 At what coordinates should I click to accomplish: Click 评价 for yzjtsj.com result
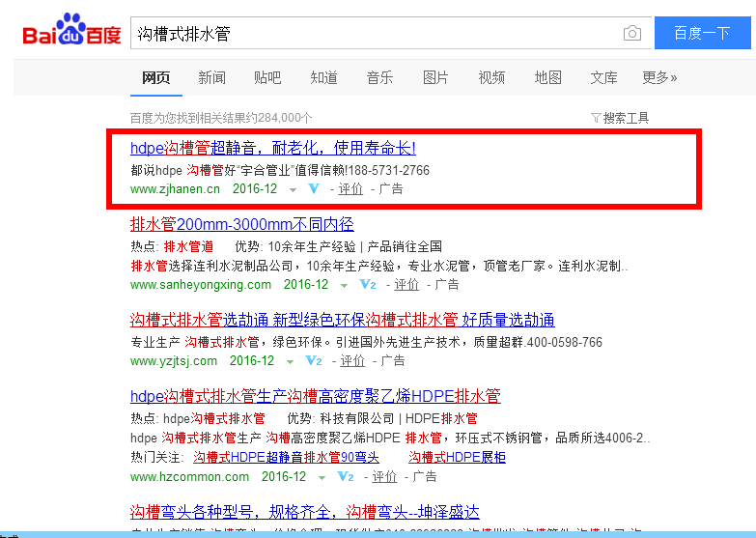coord(352,360)
